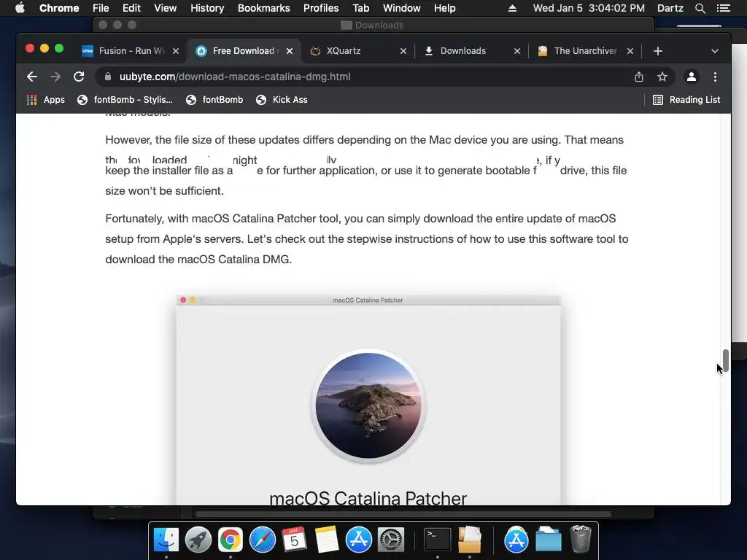Open the Reading List panel

pyautogui.click(x=686, y=99)
